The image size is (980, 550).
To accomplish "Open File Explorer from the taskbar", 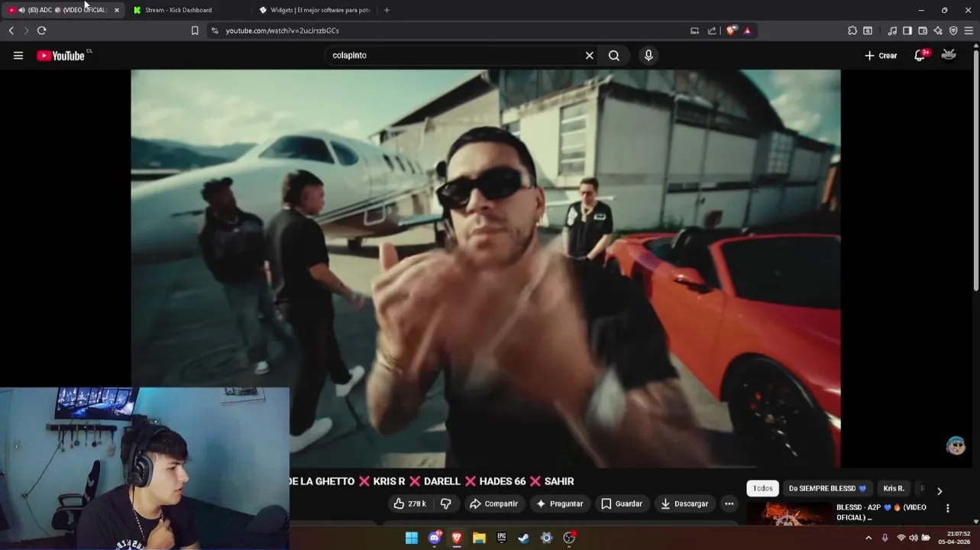I will point(479,538).
